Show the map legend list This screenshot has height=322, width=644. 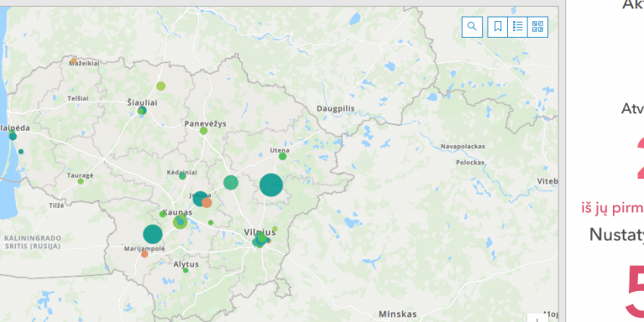(x=518, y=27)
